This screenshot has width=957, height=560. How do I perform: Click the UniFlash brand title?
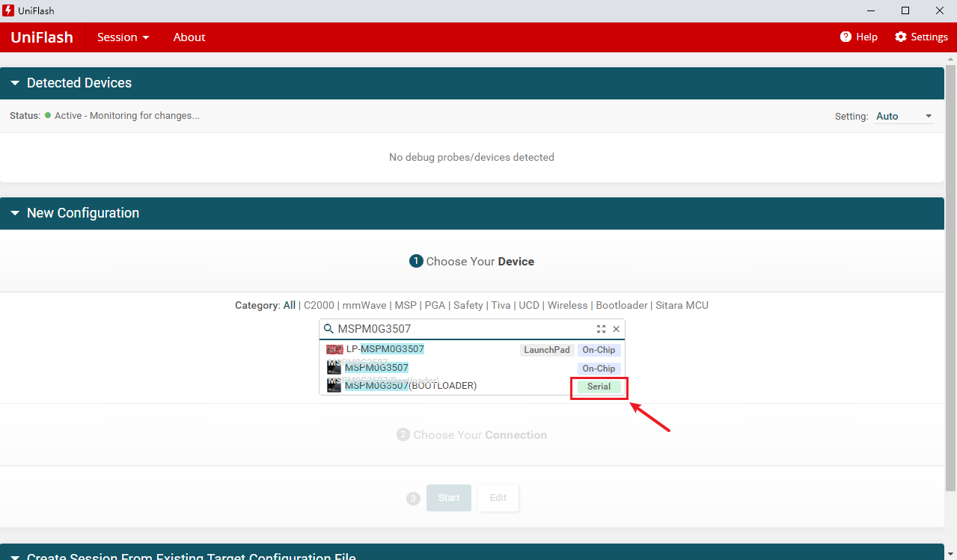[42, 37]
